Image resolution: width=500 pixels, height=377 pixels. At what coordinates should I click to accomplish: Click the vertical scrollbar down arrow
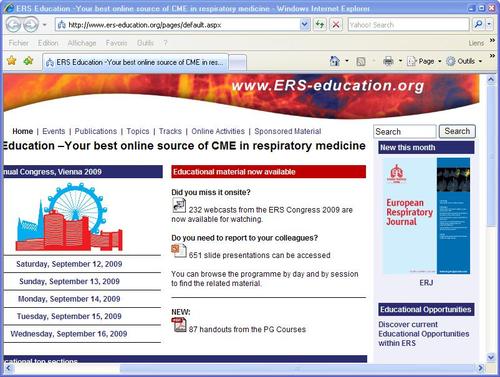click(491, 357)
